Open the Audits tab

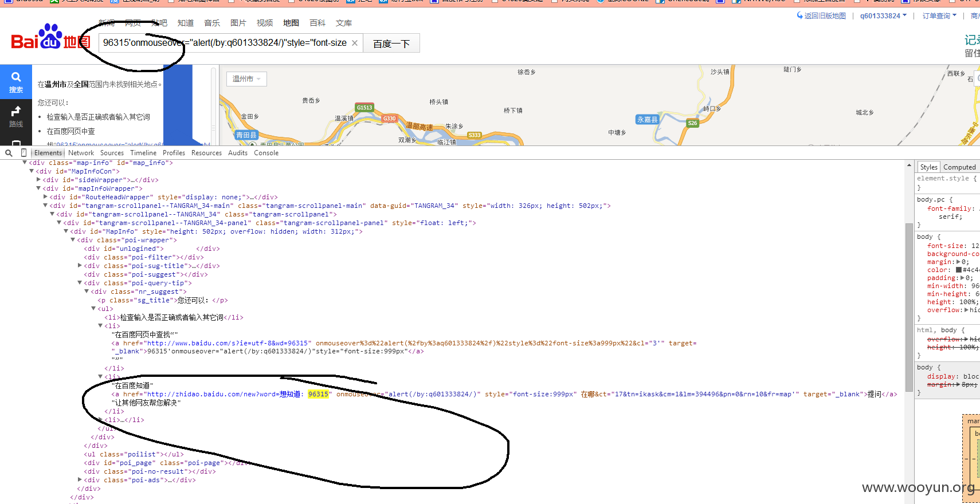[x=238, y=153]
